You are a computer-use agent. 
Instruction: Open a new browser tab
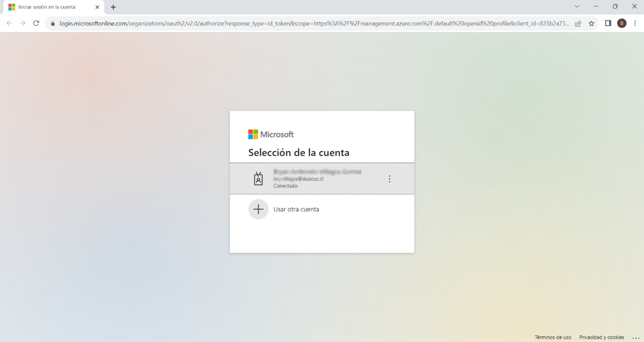pos(113,7)
